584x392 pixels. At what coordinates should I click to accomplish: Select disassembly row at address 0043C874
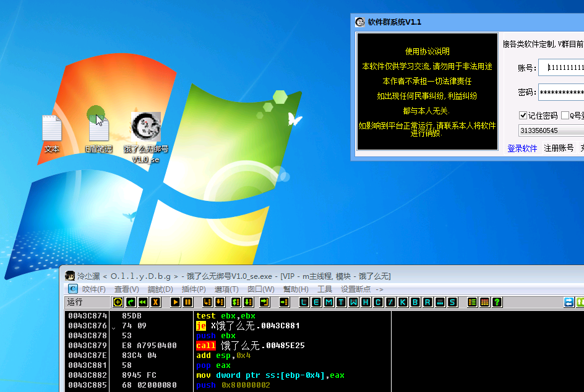228,316
